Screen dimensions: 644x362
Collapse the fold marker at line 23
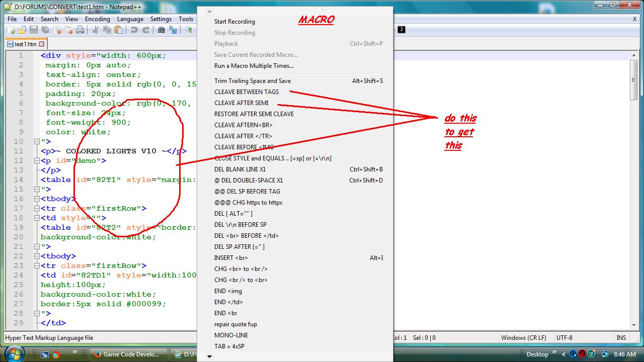pos(37,265)
